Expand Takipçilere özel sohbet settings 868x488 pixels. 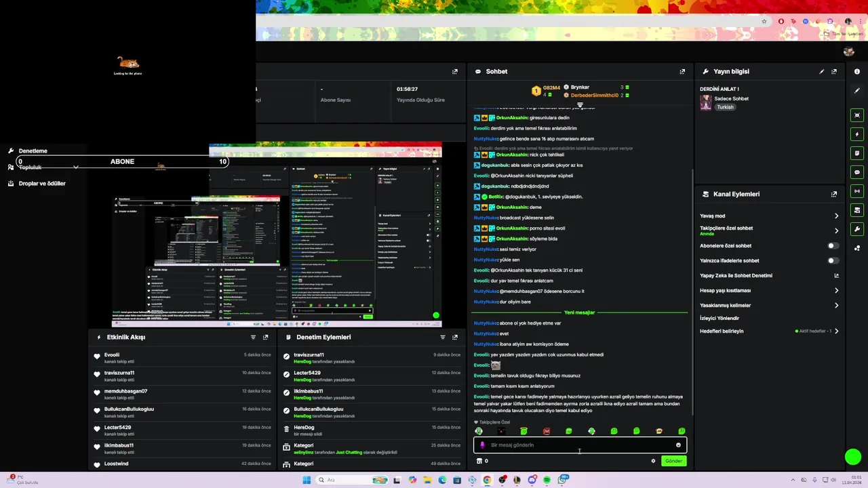[x=836, y=230]
